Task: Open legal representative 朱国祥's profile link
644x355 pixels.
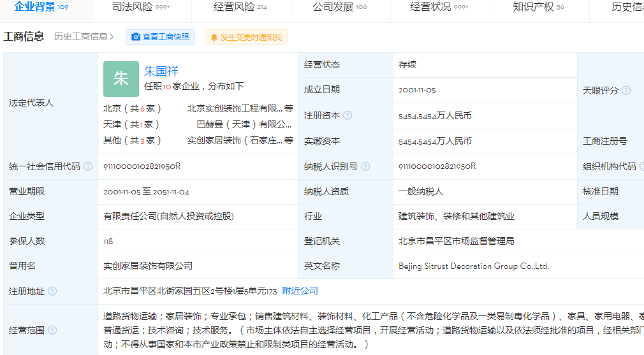Action: point(161,71)
